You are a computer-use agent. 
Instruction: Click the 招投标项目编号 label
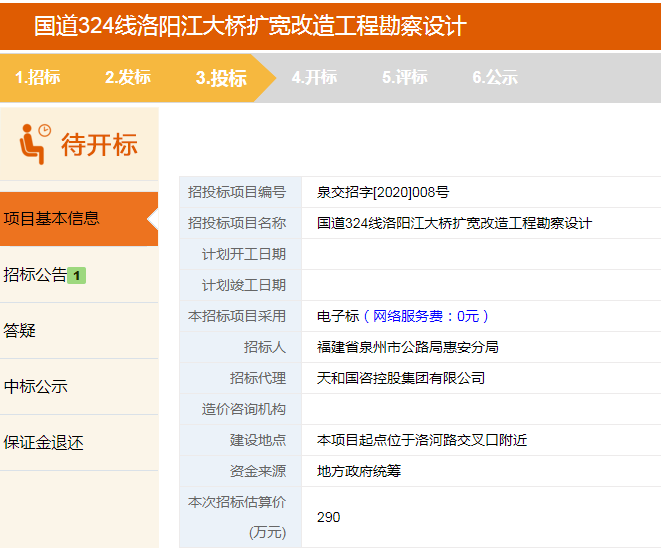pyautogui.click(x=237, y=192)
